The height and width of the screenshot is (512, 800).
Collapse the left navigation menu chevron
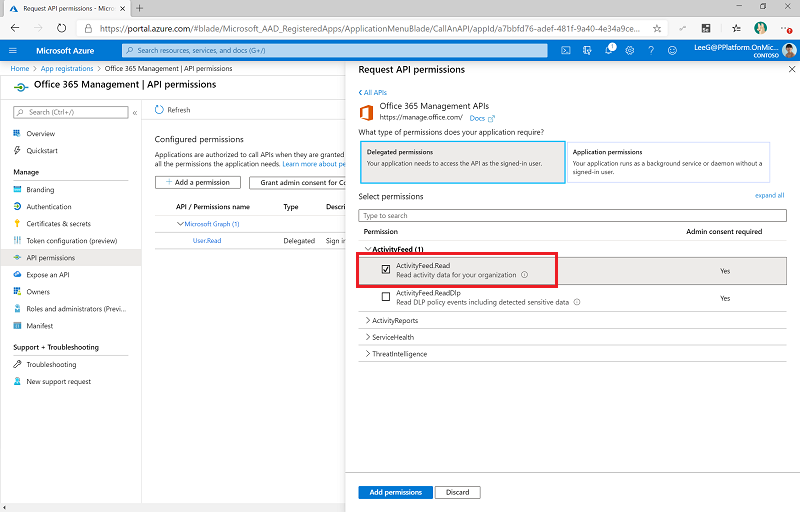tap(135, 112)
